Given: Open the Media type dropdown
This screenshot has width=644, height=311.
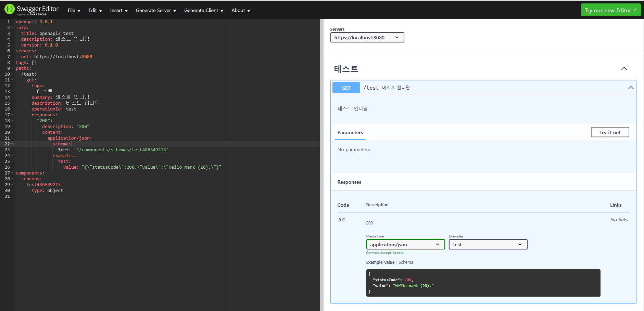Looking at the screenshot, I should pyautogui.click(x=405, y=244).
